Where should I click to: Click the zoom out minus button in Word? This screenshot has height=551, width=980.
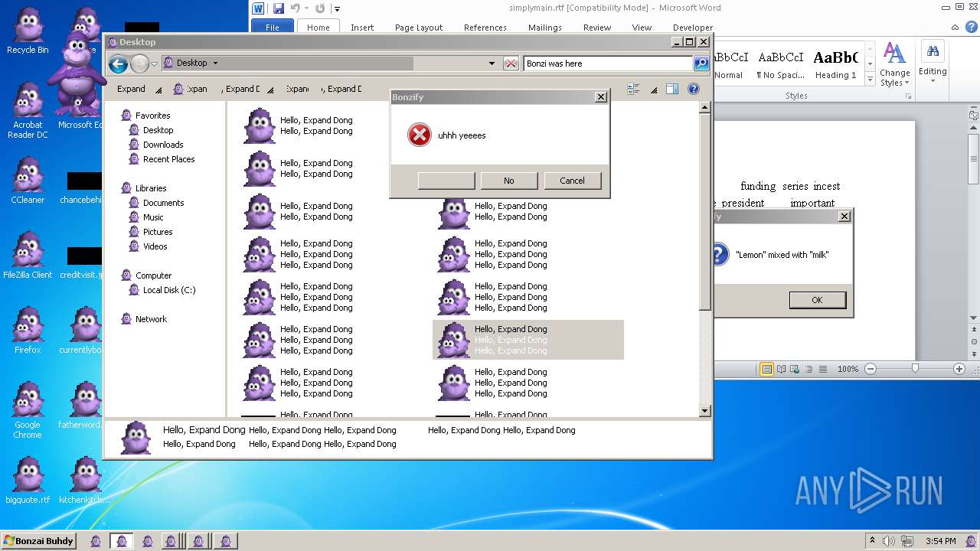(x=871, y=369)
